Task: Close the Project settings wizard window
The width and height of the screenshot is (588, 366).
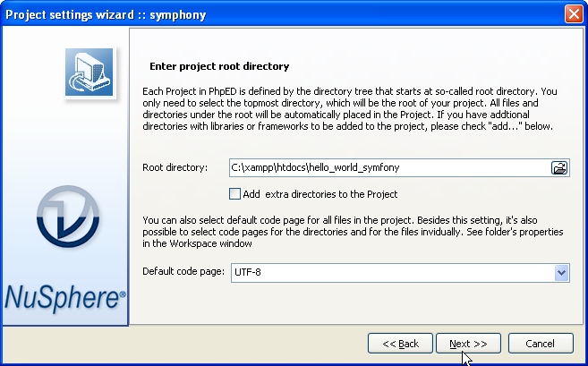Action: tap(574, 13)
